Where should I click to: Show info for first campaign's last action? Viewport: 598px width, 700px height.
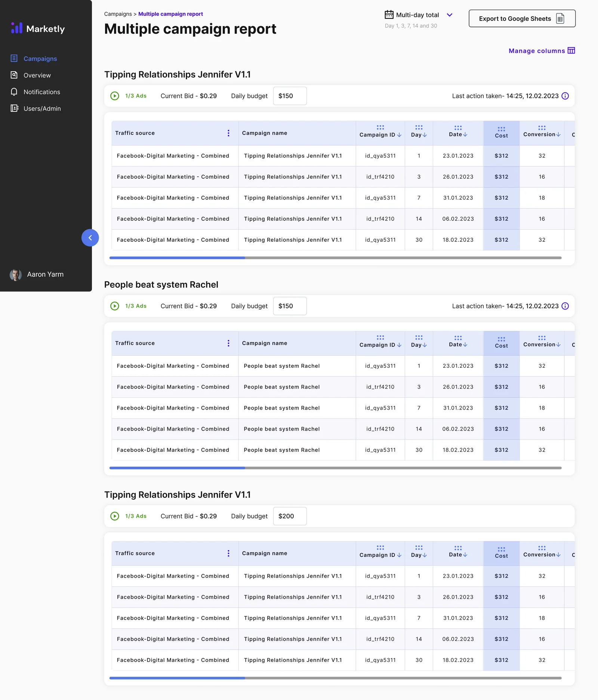(565, 96)
